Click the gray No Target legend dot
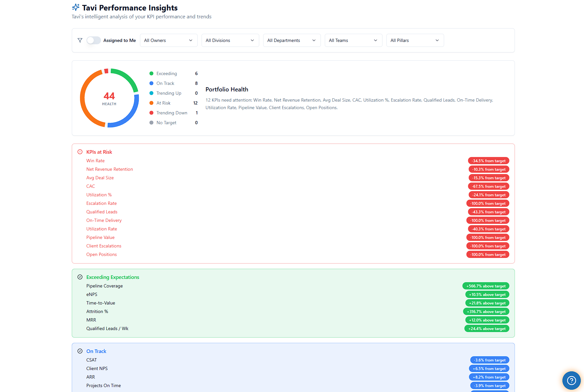This screenshot has height=392, width=584. point(151,123)
